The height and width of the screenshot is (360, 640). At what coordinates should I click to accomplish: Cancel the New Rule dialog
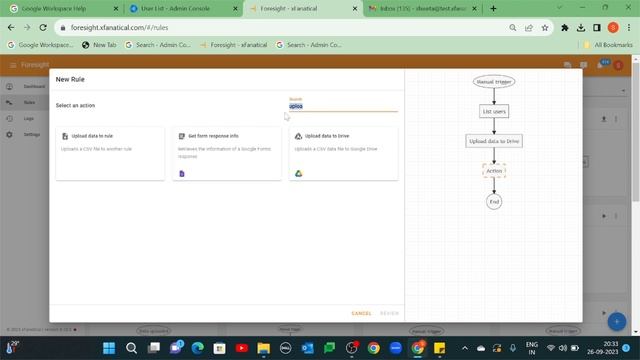(x=361, y=313)
